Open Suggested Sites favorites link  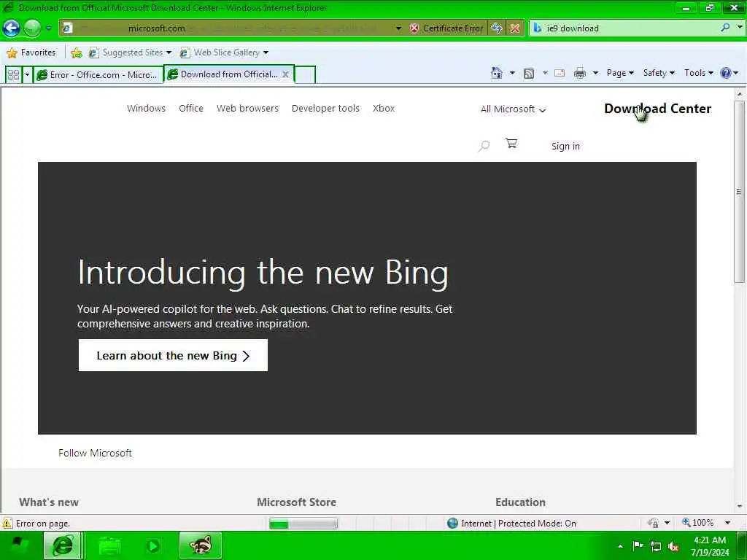coord(130,52)
